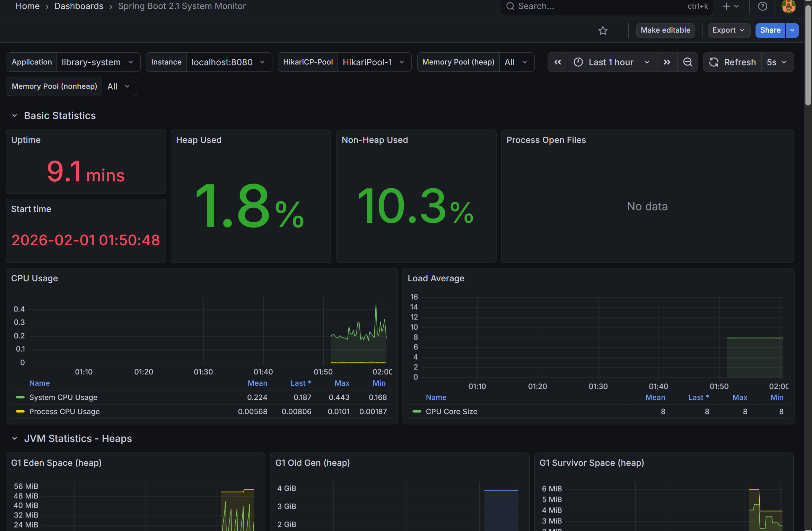Screen dimensions: 812x531
Task: Click the blue Share button
Action: pos(770,30)
